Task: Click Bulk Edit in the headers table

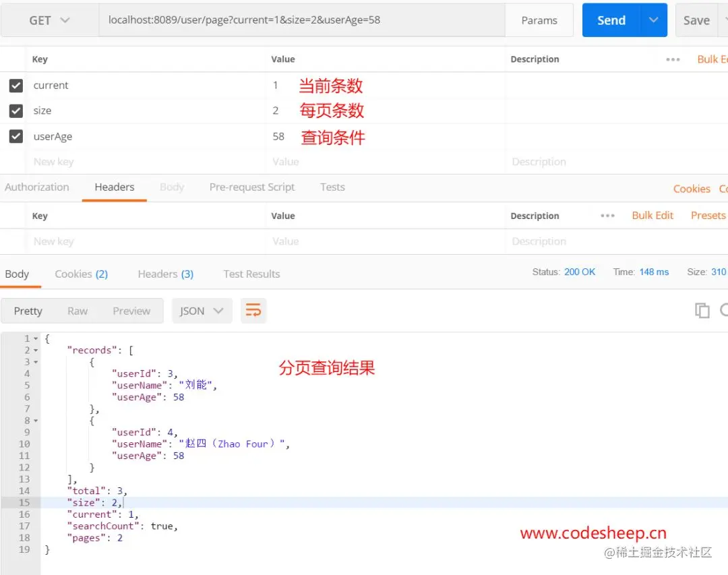Action: click(x=653, y=216)
